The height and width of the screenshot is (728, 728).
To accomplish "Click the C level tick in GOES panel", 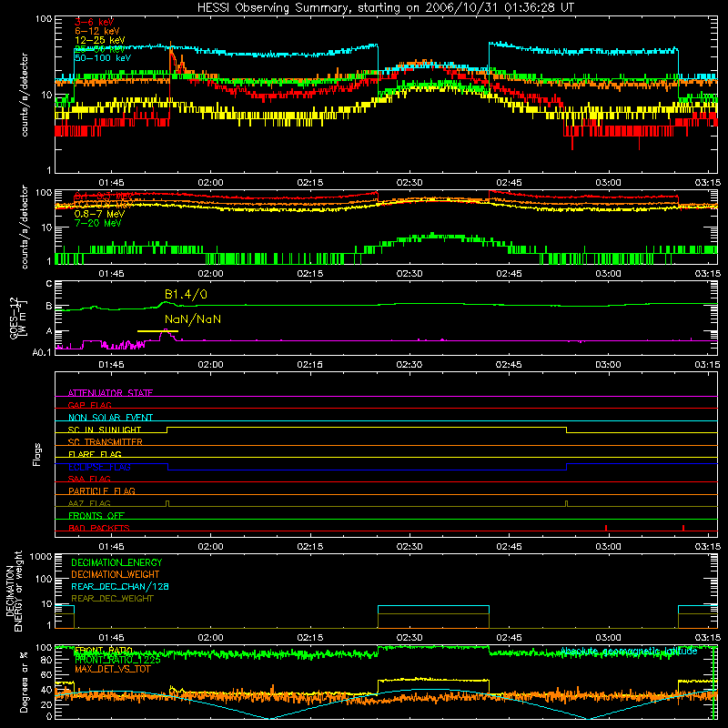I will click(49, 283).
